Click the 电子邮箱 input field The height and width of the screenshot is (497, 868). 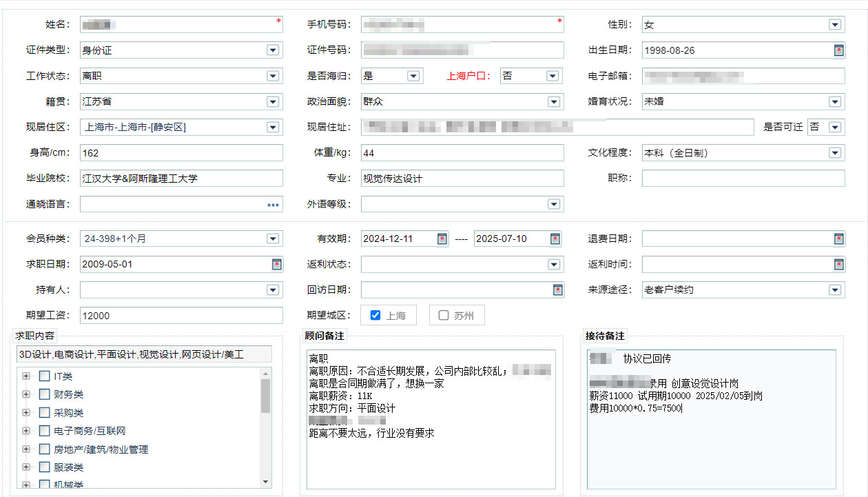point(743,76)
